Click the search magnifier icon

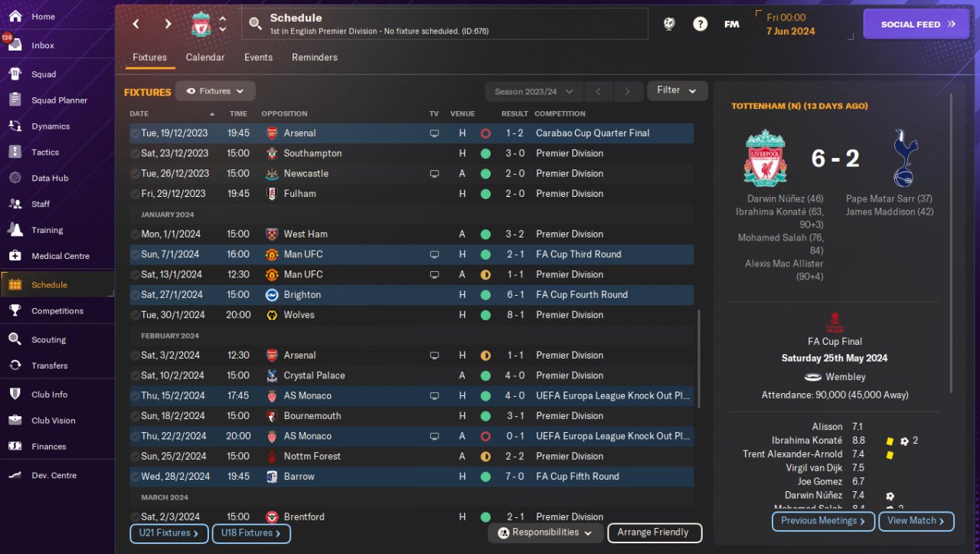click(x=255, y=25)
